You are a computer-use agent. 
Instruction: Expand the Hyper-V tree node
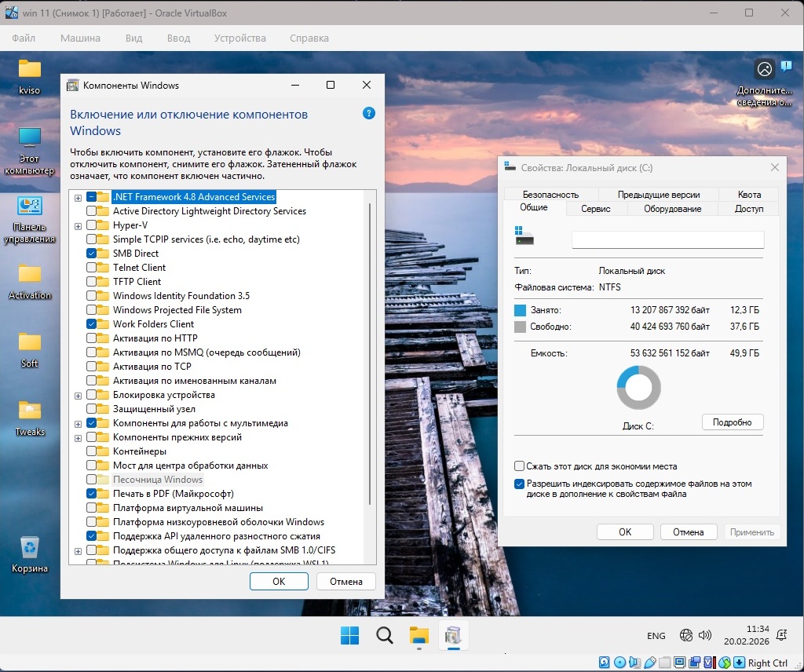pos(78,225)
